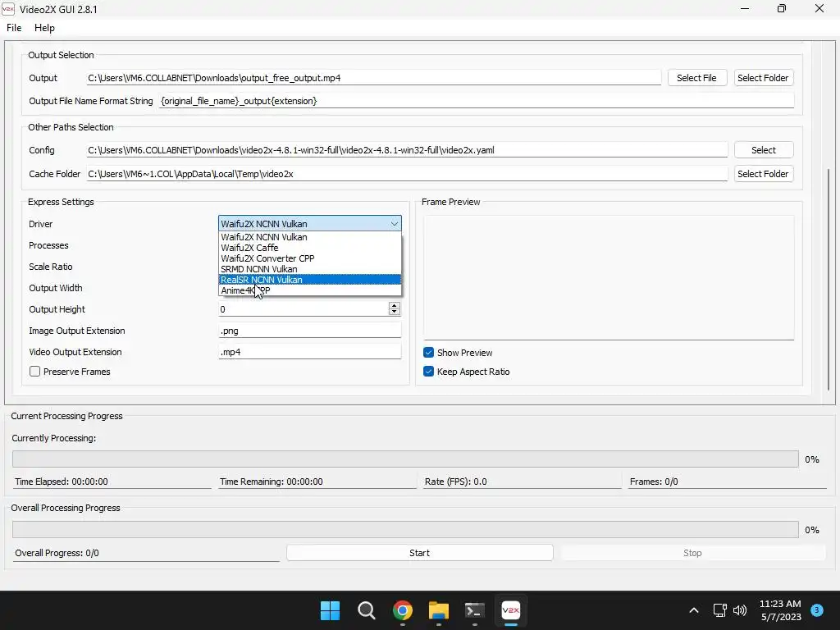Viewport: 840px width, 630px height.
Task: Collapse the Driver dropdown combo box
Action: tap(309, 223)
